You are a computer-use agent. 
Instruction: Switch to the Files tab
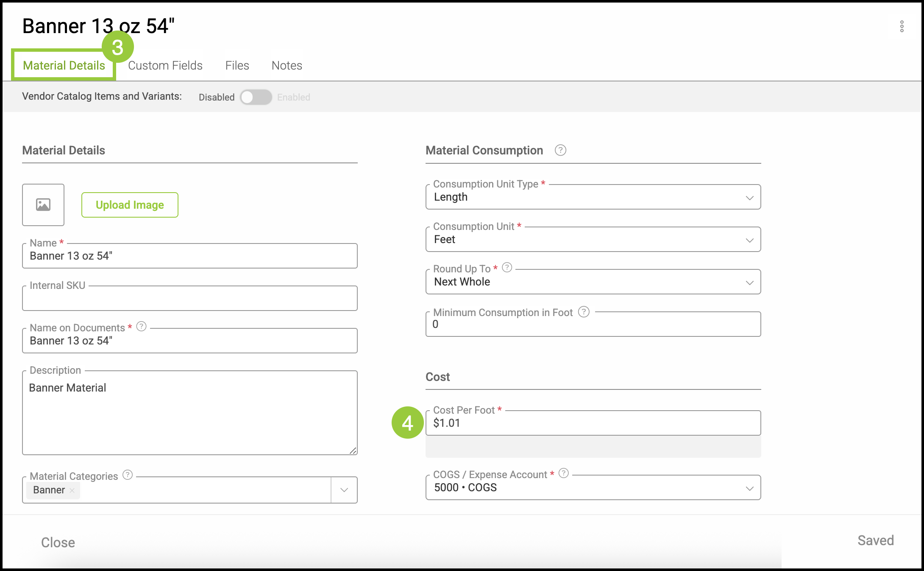coord(237,65)
